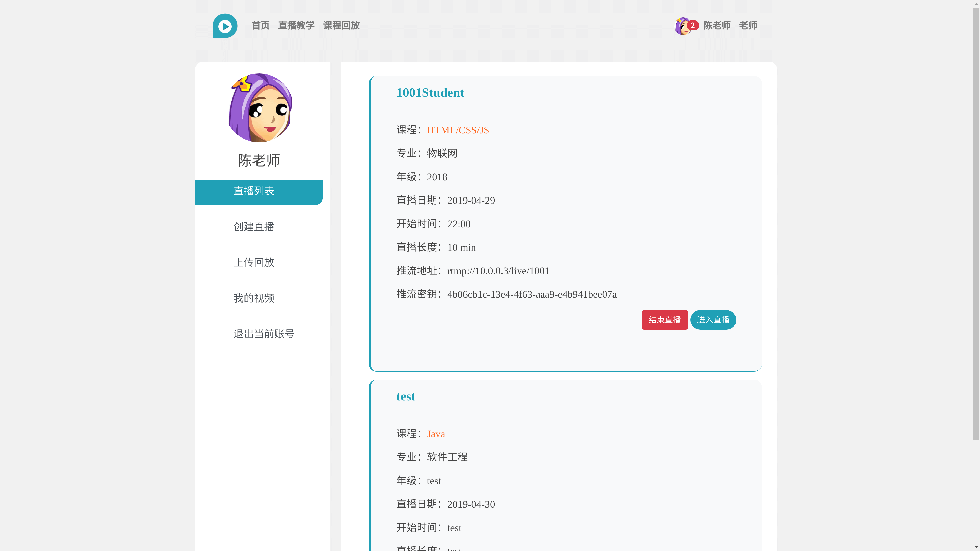The height and width of the screenshot is (551, 980).
Task: Click the HTML/CSS/JS course link
Action: coord(458,130)
